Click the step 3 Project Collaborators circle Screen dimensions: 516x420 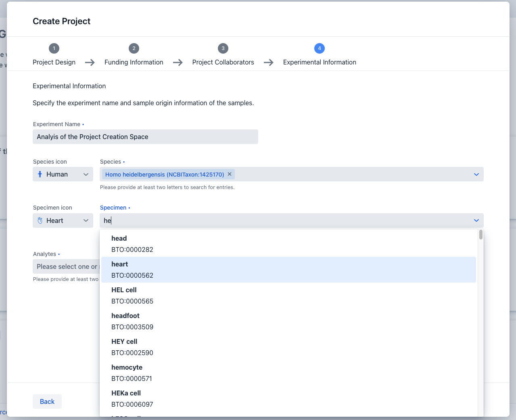click(x=223, y=48)
